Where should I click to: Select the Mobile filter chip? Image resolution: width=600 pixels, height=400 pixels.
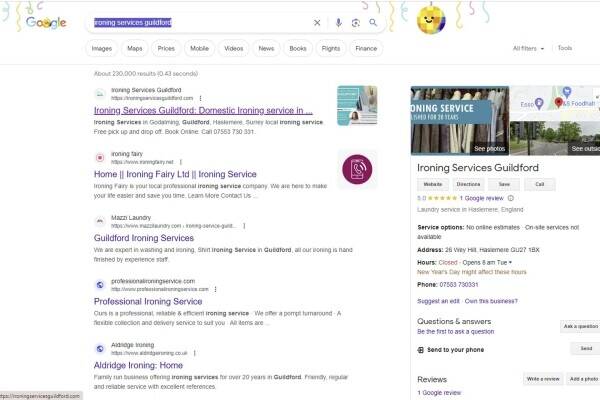(199, 49)
